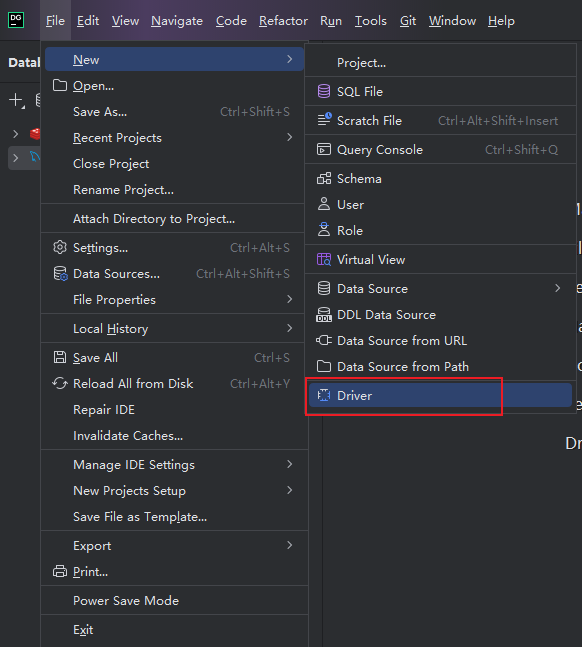Open the Refactor menu
The height and width of the screenshot is (647, 582).
(x=283, y=21)
